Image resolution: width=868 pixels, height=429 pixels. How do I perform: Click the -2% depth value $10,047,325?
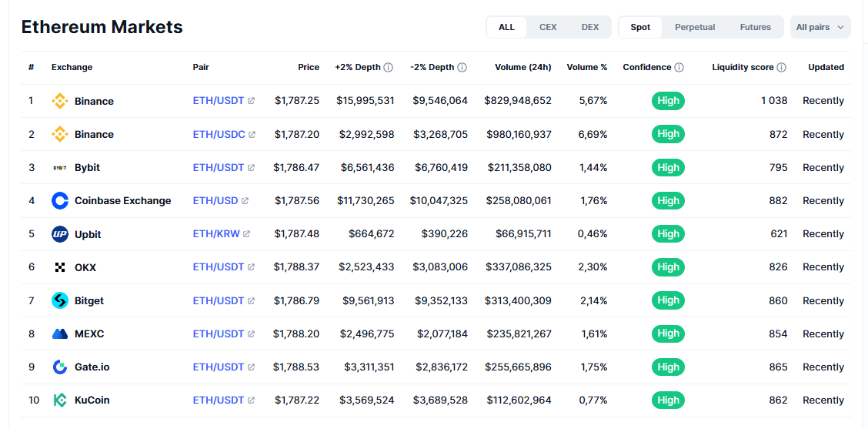pos(439,201)
